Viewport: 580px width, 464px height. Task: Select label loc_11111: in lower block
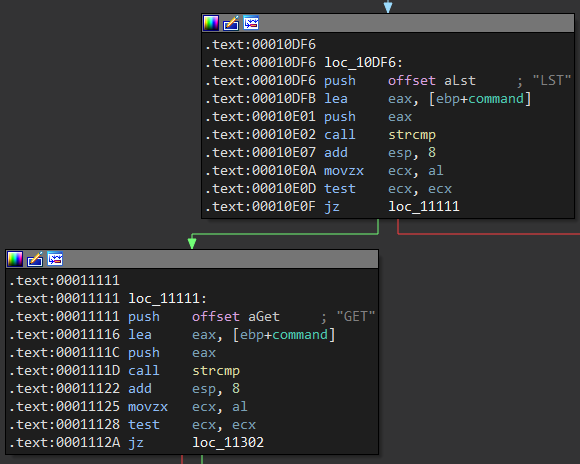point(168,299)
